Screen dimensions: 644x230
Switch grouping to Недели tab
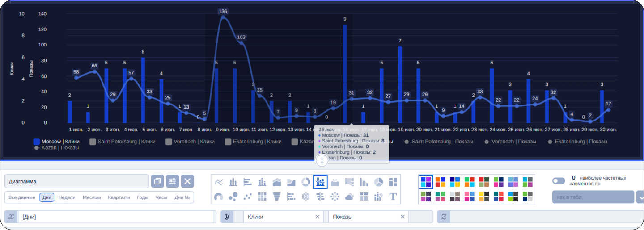coord(67,197)
